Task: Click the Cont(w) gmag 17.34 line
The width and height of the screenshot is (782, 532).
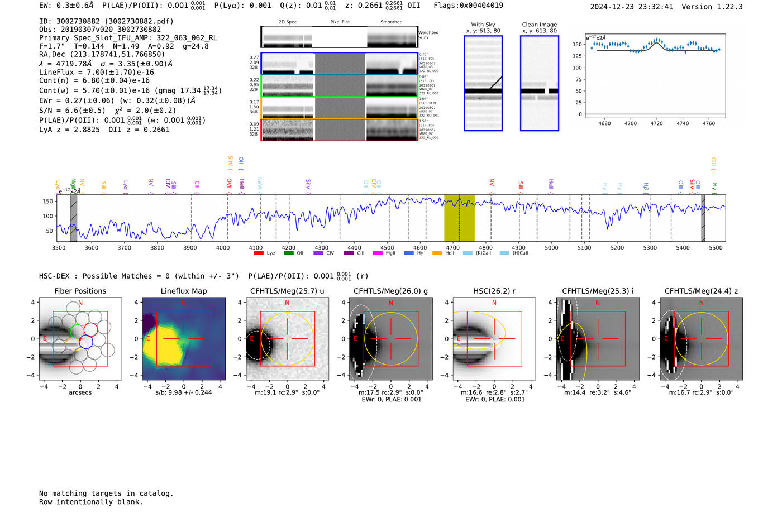Action: (130, 90)
